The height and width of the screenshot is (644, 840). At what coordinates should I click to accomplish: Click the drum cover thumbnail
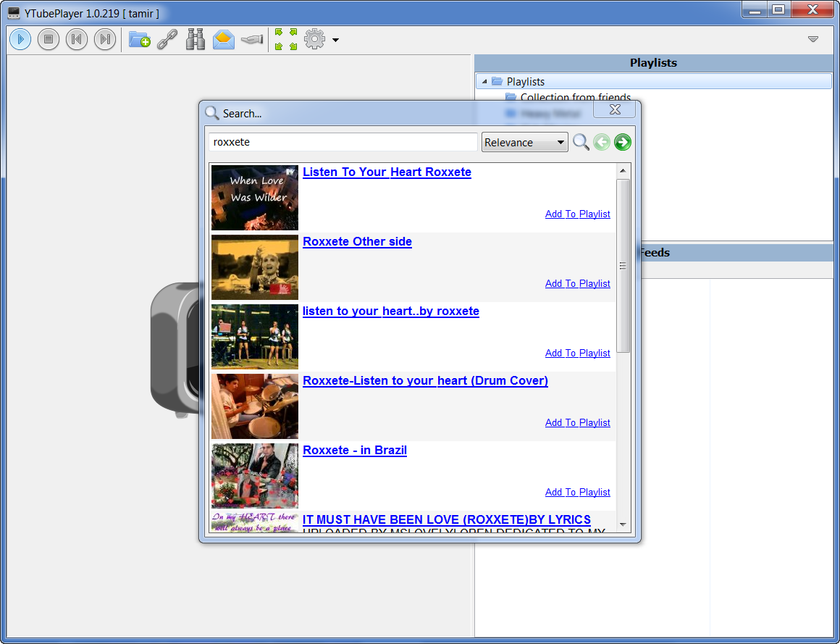[255, 406]
